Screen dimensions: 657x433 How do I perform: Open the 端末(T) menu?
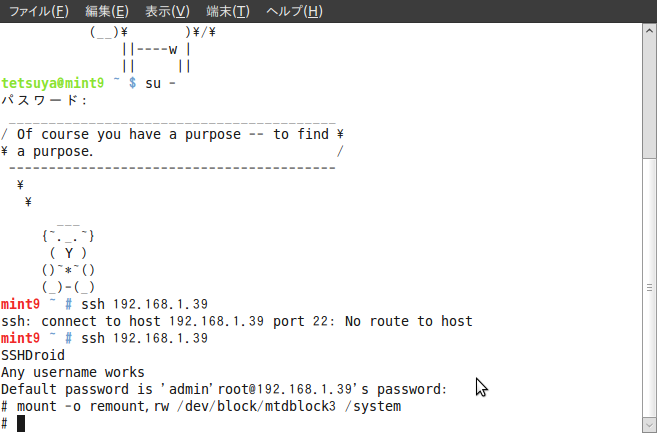point(228,11)
